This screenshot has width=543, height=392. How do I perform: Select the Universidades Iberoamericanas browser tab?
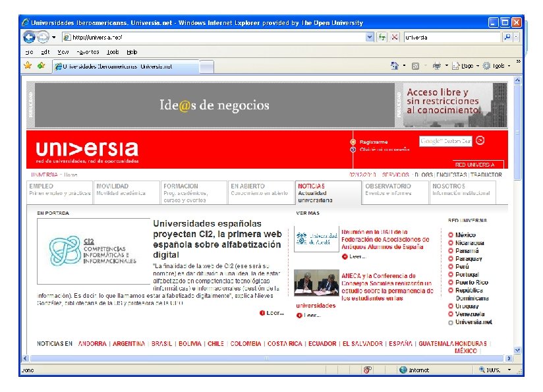(x=126, y=67)
